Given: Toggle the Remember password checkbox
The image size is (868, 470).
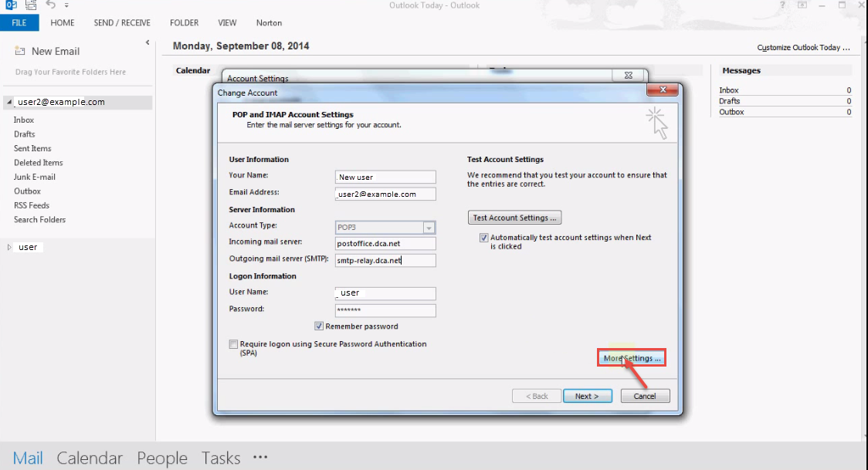Looking at the screenshot, I should click(319, 326).
